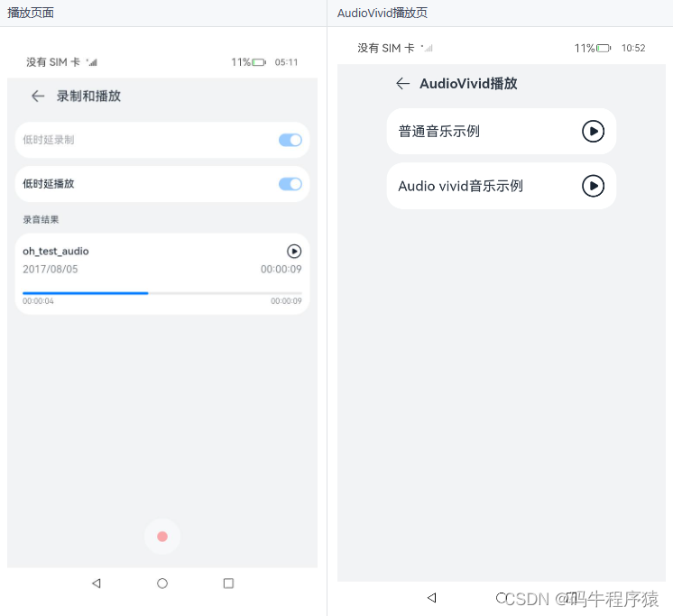
Task: Click the AudioVivid播放 page title
Action: 468,84
